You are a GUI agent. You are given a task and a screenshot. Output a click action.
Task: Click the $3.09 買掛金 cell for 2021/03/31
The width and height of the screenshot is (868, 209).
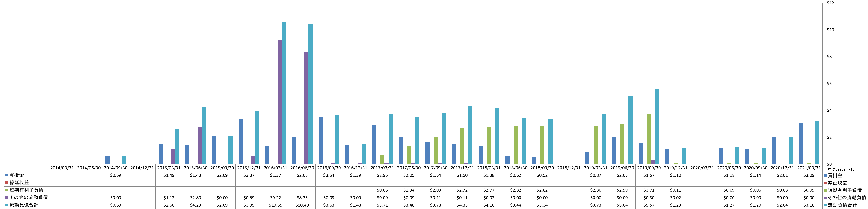[809, 175]
